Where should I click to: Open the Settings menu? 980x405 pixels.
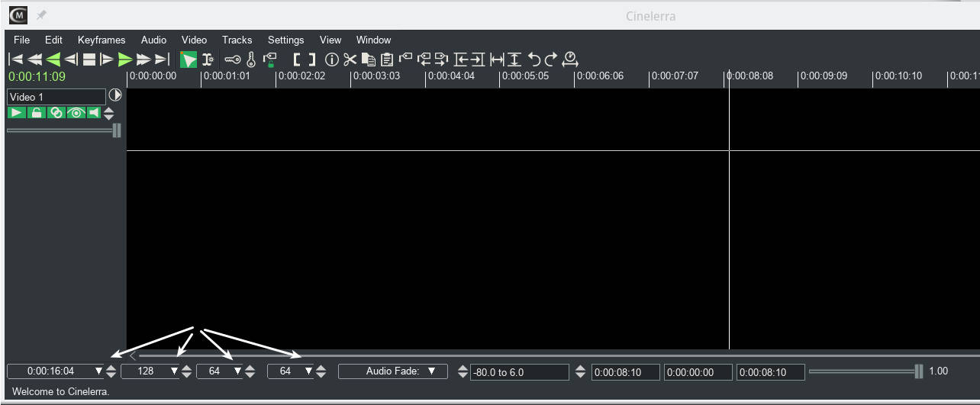tap(285, 40)
